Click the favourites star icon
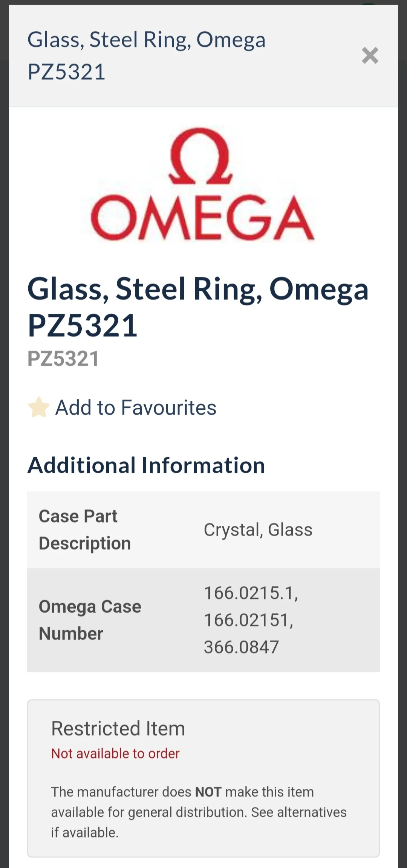The image size is (407, 868). (x=38, y=407)
